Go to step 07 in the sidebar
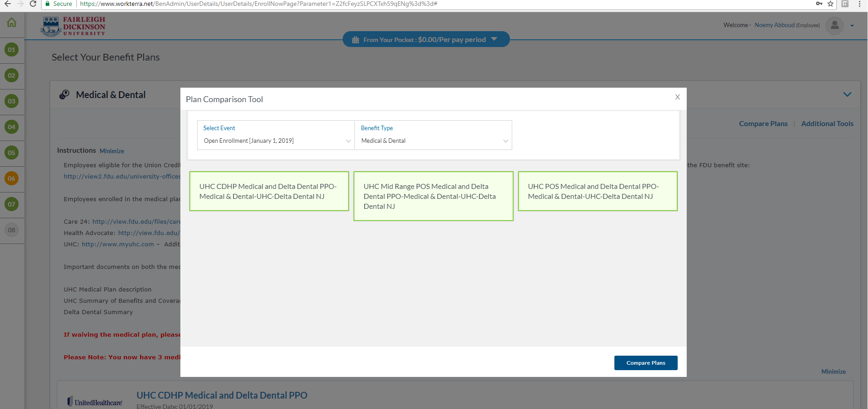 pyautogui.click(x=12, y=204)
